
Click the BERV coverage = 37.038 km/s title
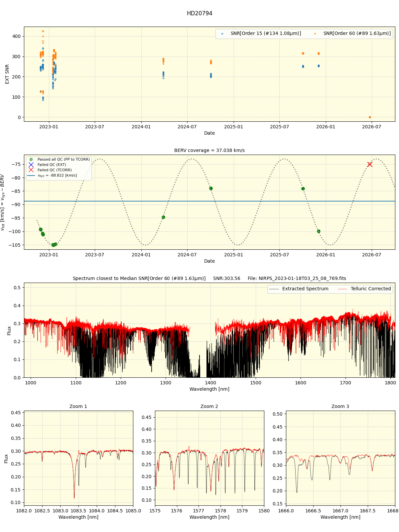(209, 151)
